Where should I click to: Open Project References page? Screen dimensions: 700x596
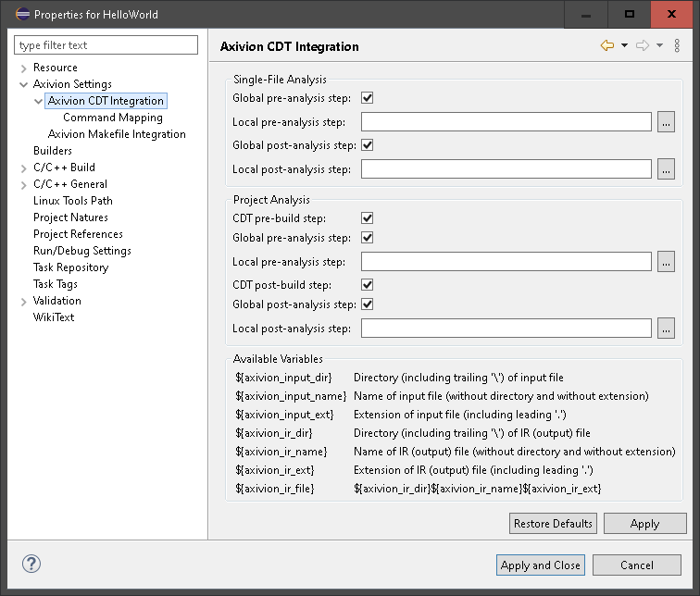click(78, 234)
